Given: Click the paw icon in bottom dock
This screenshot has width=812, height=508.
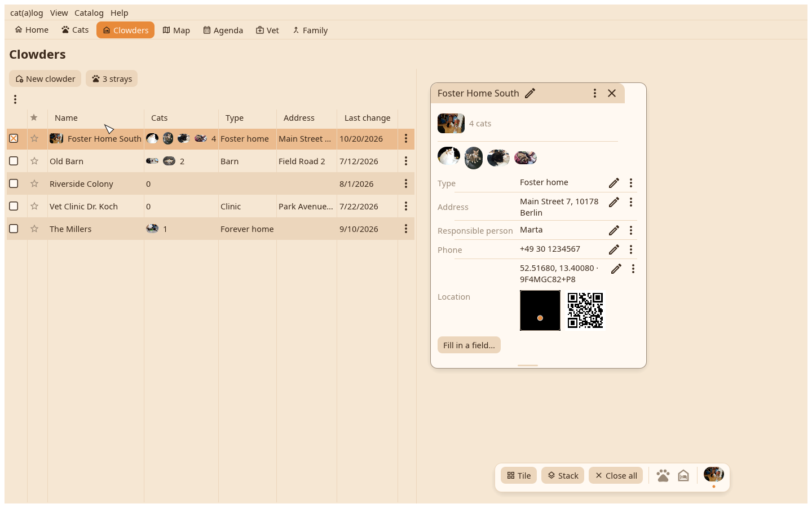Looking at the screenshot, I should coord(663,475).
